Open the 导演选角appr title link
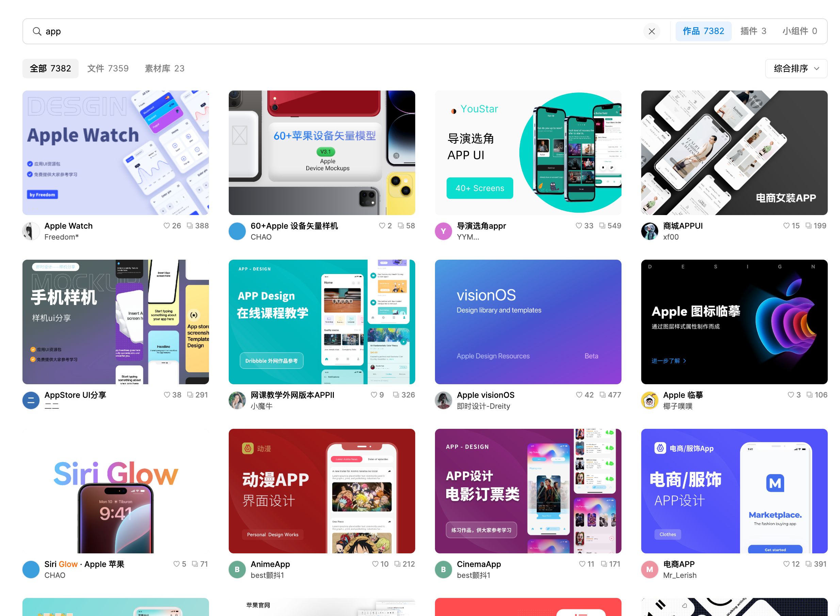Image resolution: width=840 pixels, height=616 pixels. tap(481, 226)
